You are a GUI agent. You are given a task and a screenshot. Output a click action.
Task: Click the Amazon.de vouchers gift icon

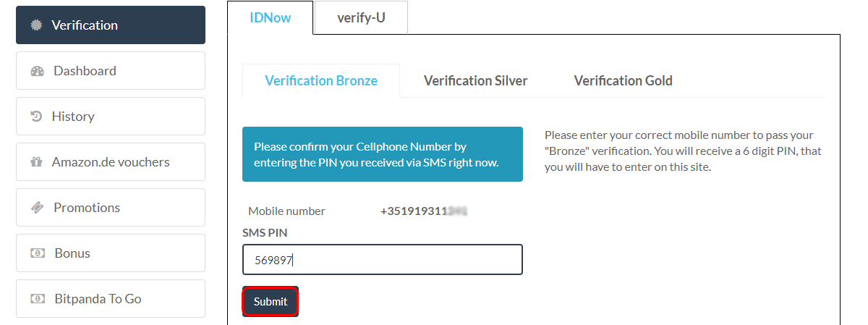tap(37, 162)
